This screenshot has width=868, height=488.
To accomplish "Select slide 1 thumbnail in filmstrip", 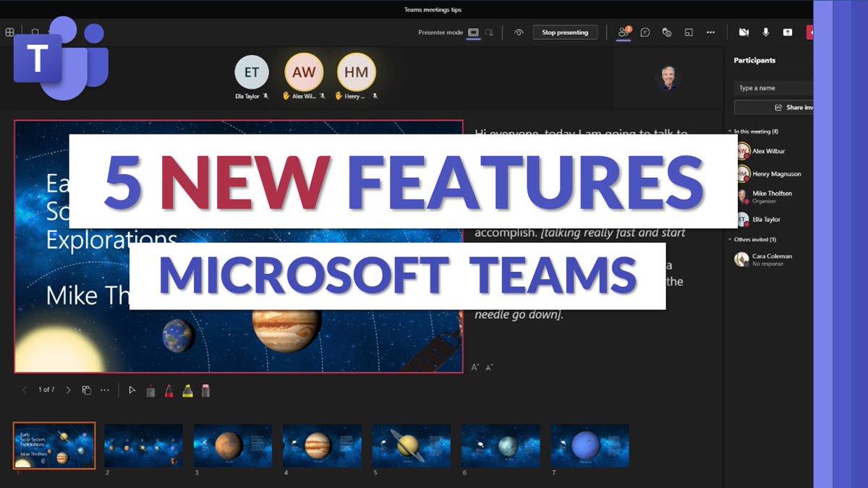I will pyautogui.click(x=54, y=446).
